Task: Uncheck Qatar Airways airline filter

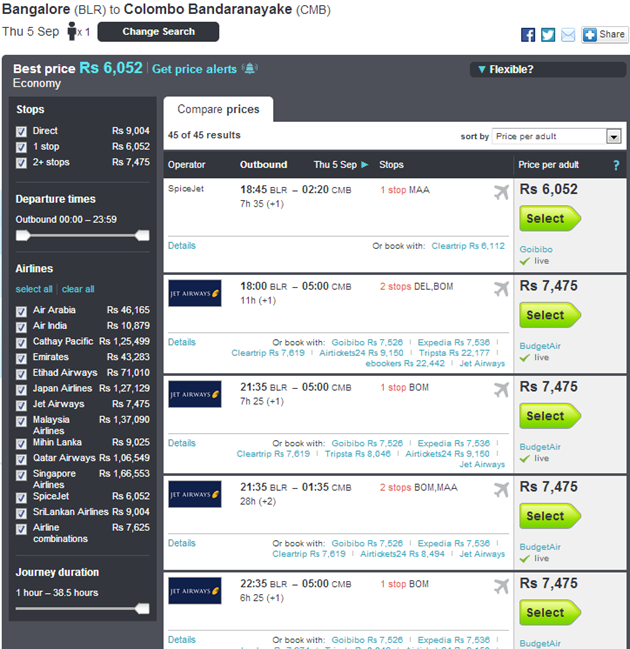Action: [21, 459]
